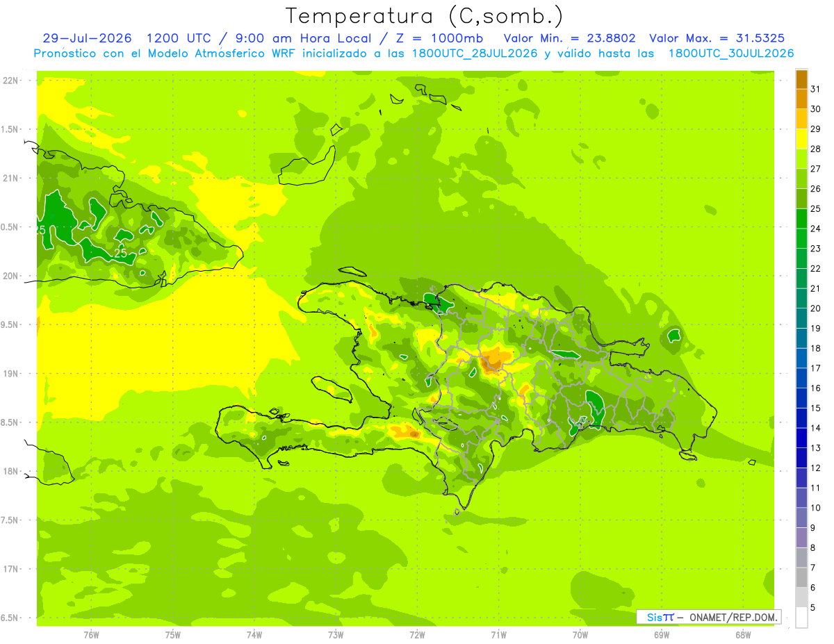Click the blue 15 degree legend swatch
This screenshot has width=834, height=644.
(x=801, y=398)
